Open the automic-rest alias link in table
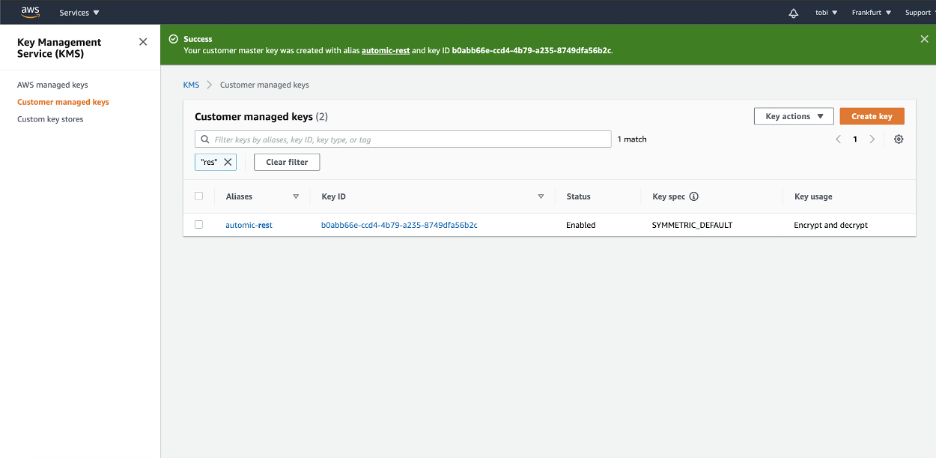 click(x=249, y=225)
